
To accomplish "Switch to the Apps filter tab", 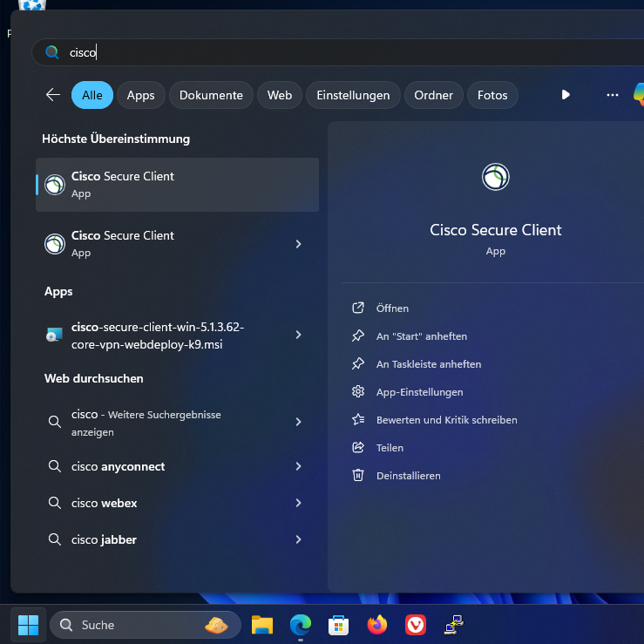I will (140, 95).
